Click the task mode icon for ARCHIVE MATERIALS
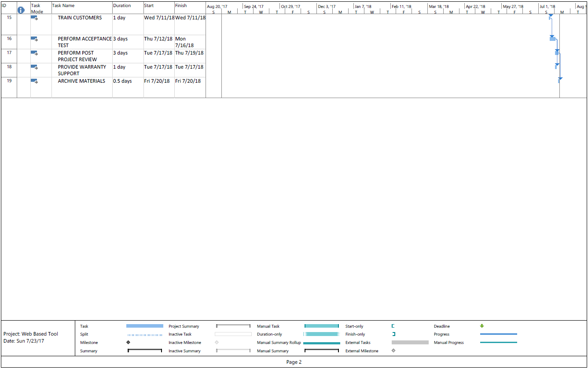The height and width of the screenshot is (369, 588). [35, 81]
